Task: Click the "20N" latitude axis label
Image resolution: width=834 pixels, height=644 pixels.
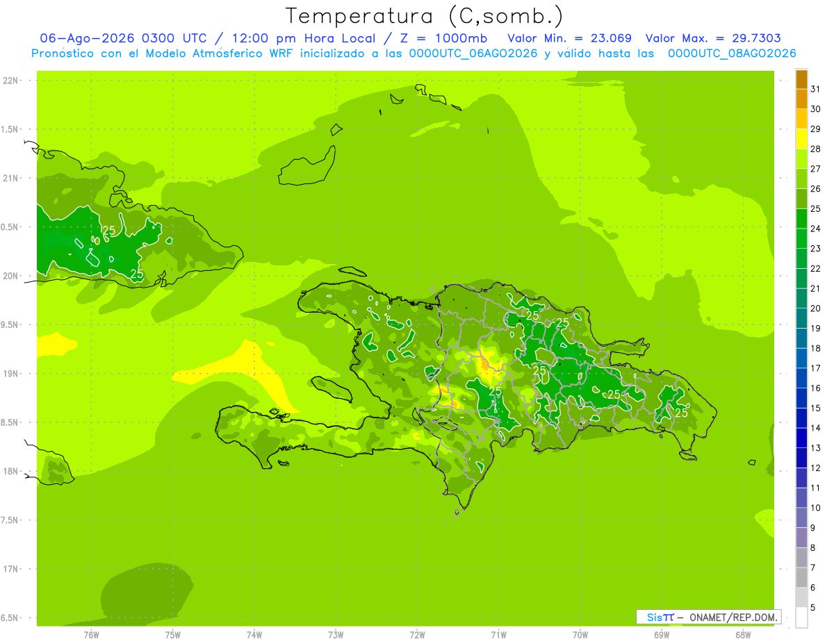Action: click(x=11, y=276)
